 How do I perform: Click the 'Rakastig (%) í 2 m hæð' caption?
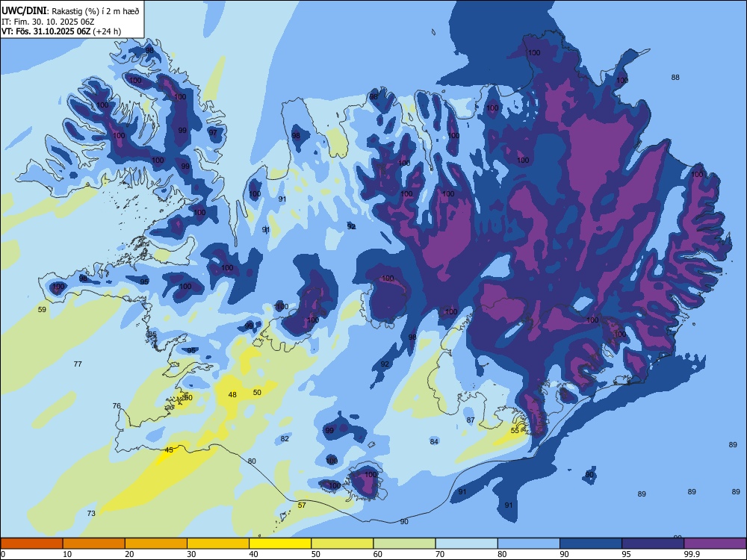point(96,11)
